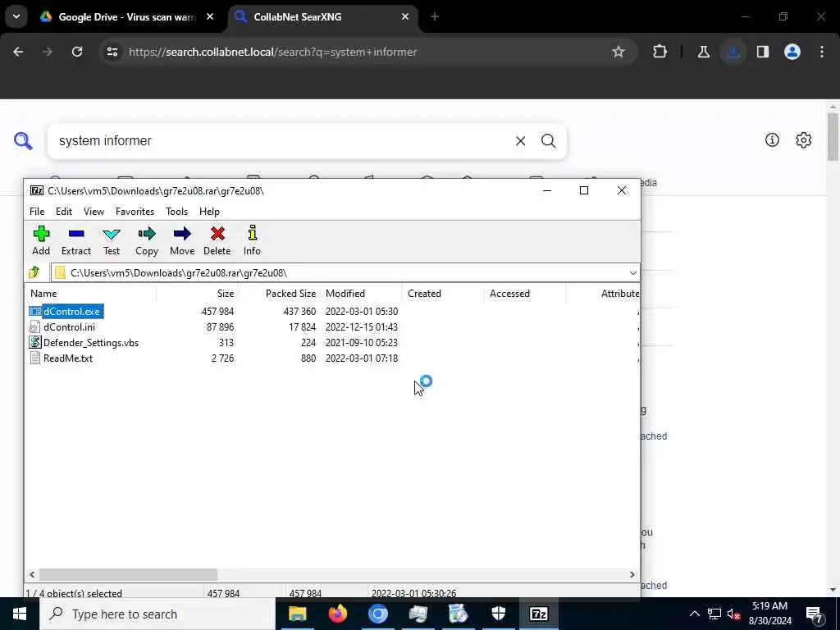Open SearXNG info about icon
Screen dimensions: 840x630
point(772,139)
